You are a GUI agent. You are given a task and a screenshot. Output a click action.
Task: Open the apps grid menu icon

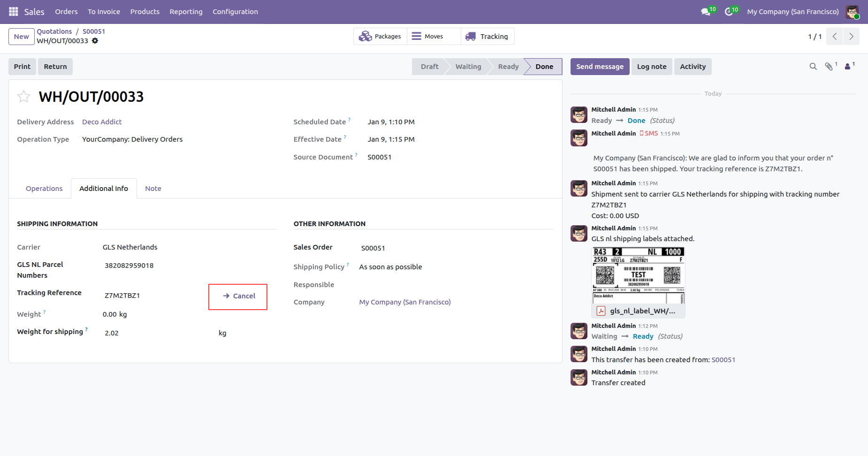(13, 11)
